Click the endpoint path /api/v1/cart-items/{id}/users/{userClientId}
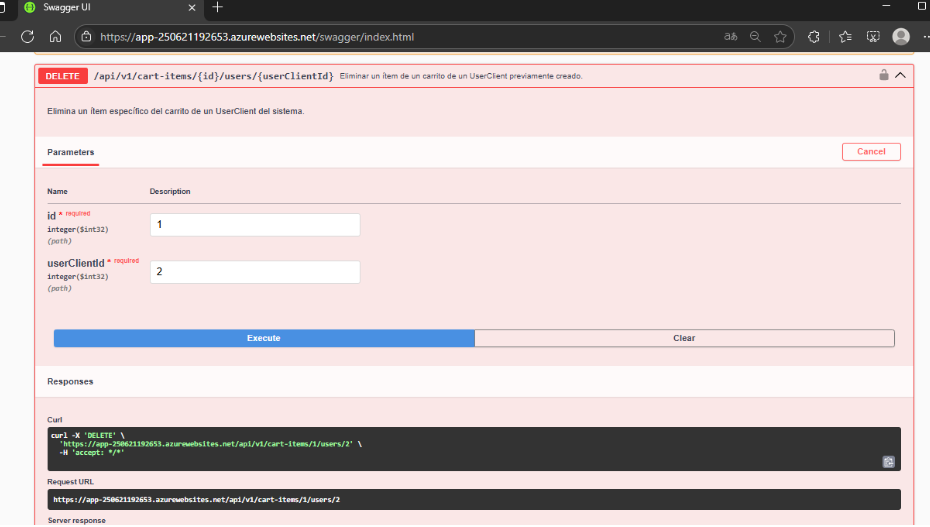Screen dimensions: 930x527 click(x=214, y=76)
